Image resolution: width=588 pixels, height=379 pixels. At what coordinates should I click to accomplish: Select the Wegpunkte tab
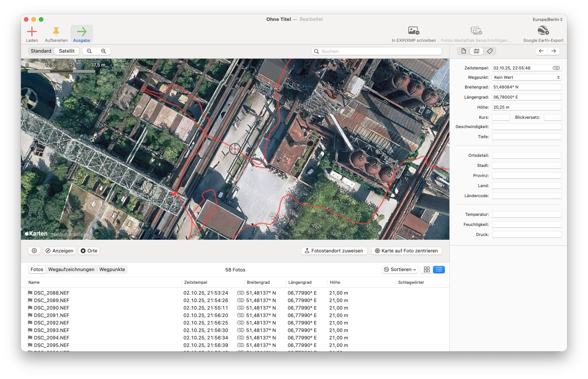click(112, 270)
